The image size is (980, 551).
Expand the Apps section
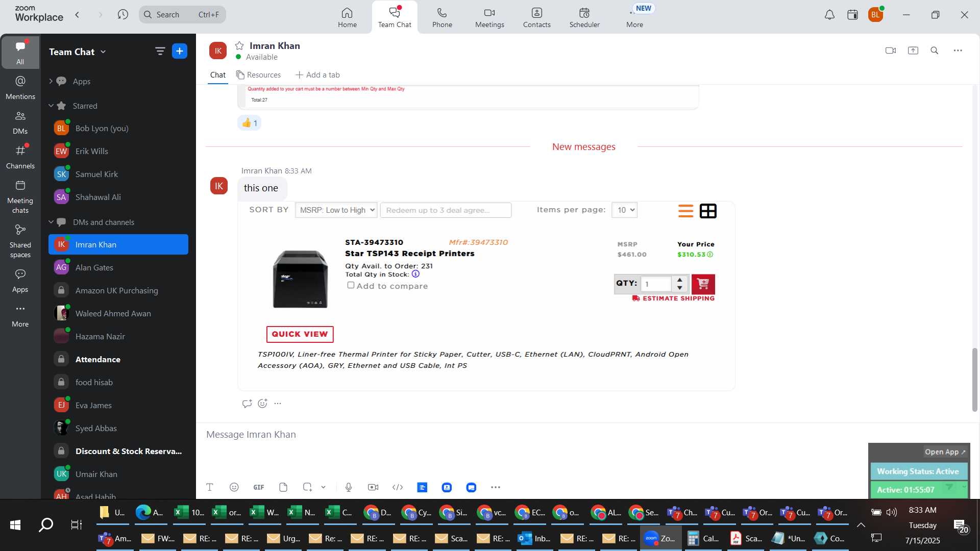[x=51, y=81]
